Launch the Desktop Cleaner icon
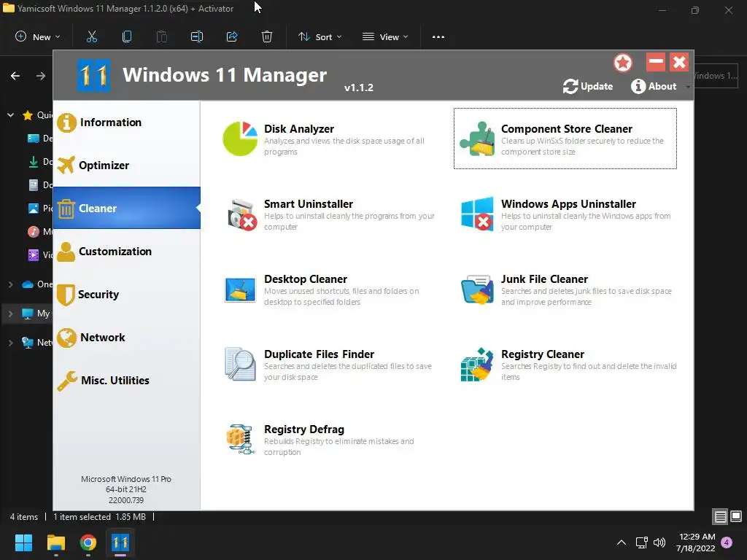The height and width of the screenshot is (560, 747). tap(240, 289)
